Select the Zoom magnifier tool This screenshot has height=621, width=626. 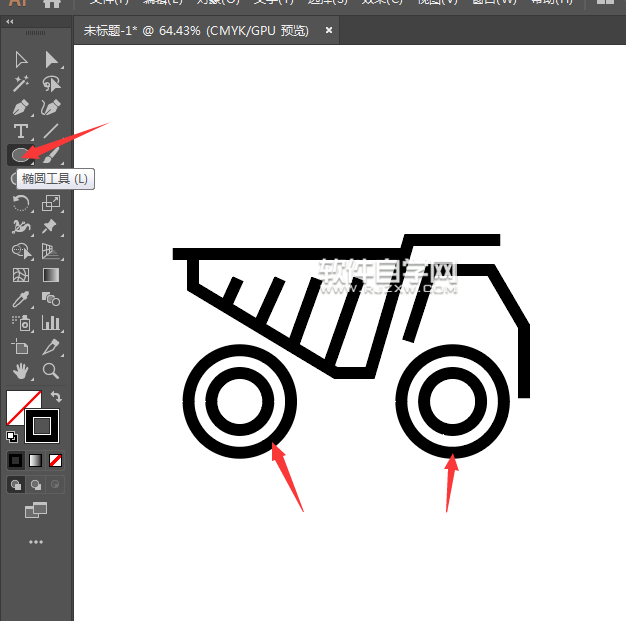coord(50,371)
